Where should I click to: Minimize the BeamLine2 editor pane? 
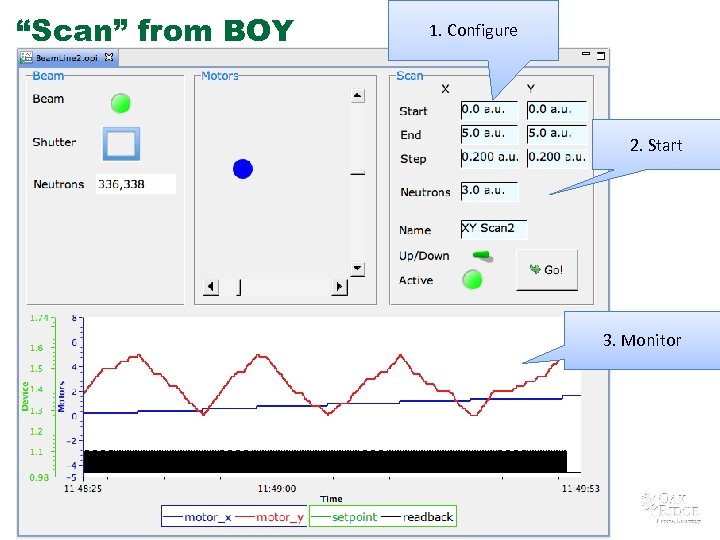click(586, 54)
